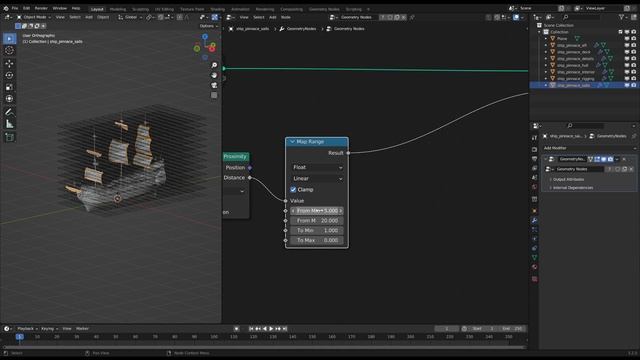Select the Rotate tool in viewport toolbar
The image size is (640, 360).
[10, 76]
